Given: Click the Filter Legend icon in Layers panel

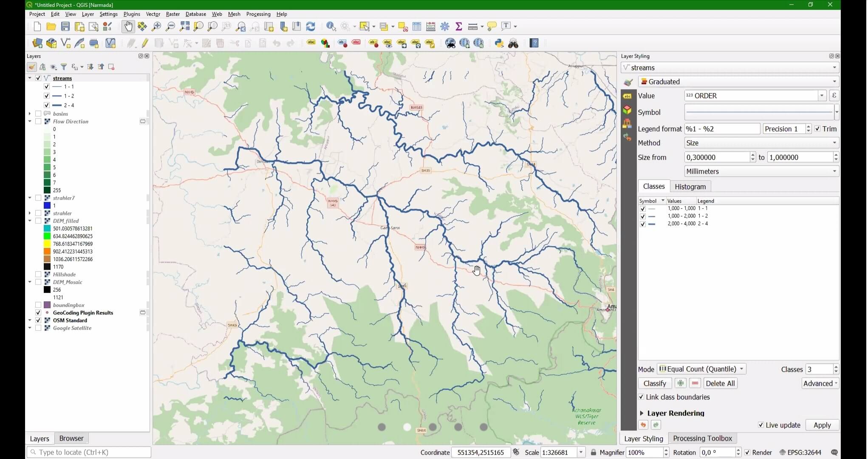Looking at the screenshot, I should [x=64, y=67].
